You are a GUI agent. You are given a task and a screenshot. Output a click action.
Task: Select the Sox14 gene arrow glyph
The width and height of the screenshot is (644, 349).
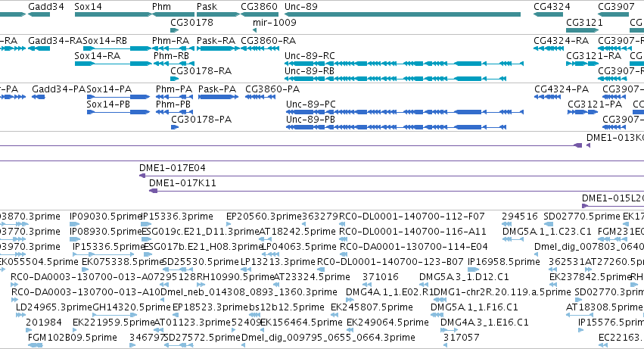[x=113, y=14]
